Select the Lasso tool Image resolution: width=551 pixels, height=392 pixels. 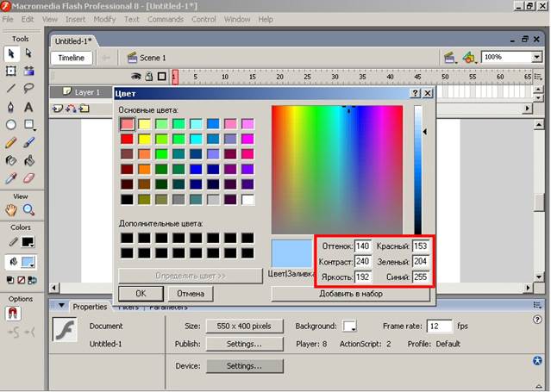[x=28, y=88]
